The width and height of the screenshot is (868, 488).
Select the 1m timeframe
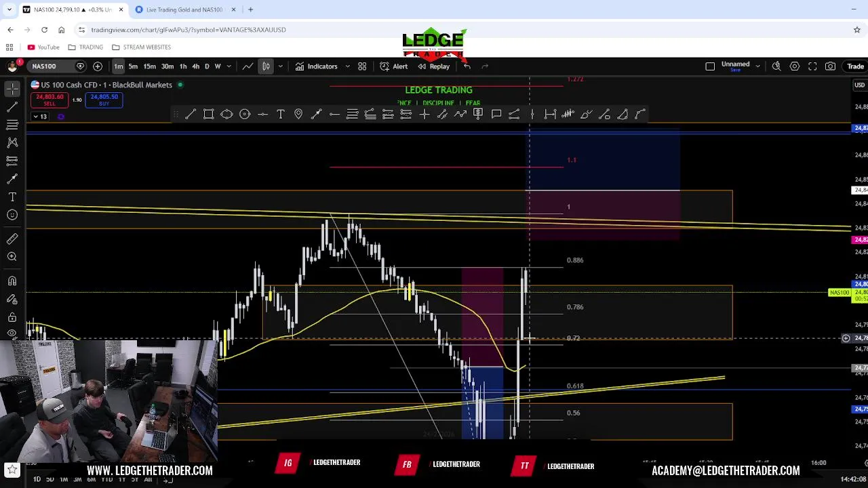click(119, 66)
